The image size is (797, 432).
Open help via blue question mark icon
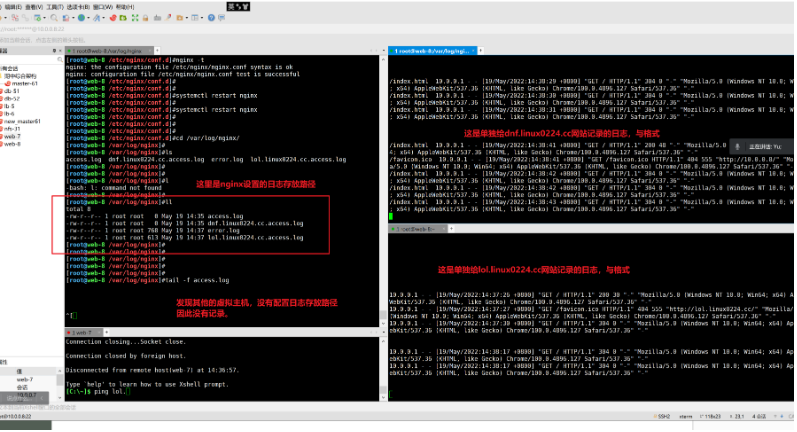pos(211,18)
